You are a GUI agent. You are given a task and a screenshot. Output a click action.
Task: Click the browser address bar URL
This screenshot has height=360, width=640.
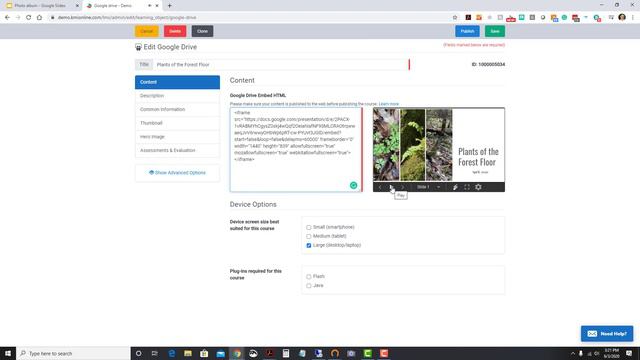coord(127,18)
